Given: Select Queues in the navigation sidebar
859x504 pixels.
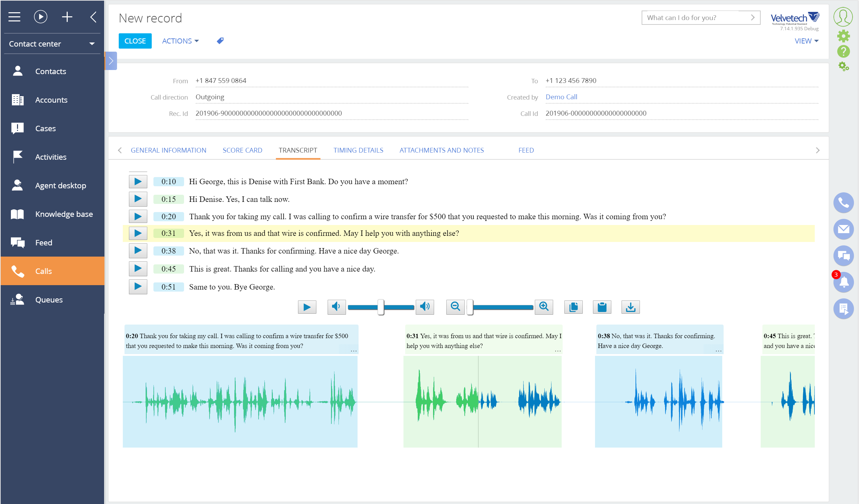Looking at the screenshot, I should tap(49, 299).
